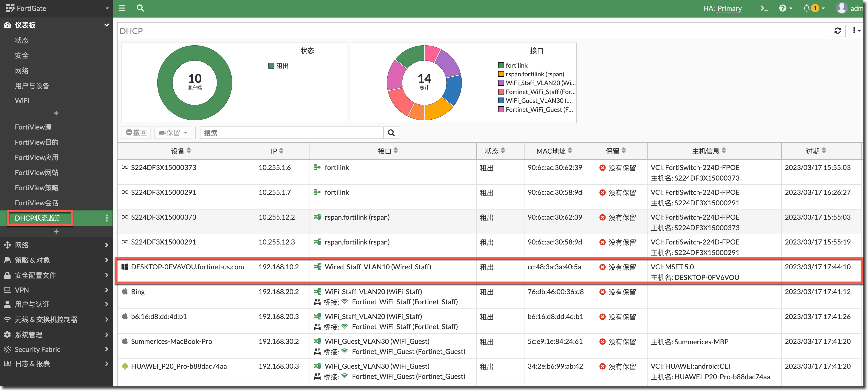Refresh the DHCP widget

click(x=837, y=31)
